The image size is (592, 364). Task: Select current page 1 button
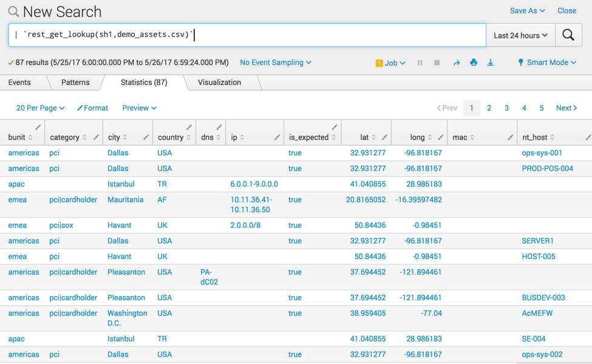[472, 108]
